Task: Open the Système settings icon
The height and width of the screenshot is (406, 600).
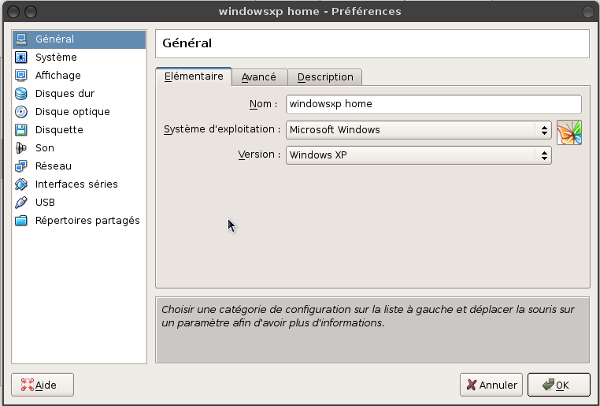Action: pos(21,58)
